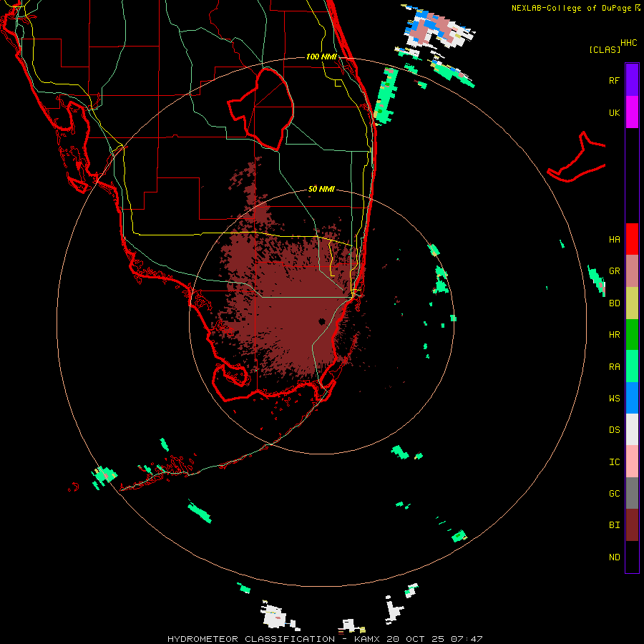
Task: Click the Lake Okeechobee outline on map
Action: pyautogui.click(x=260, y=109)
